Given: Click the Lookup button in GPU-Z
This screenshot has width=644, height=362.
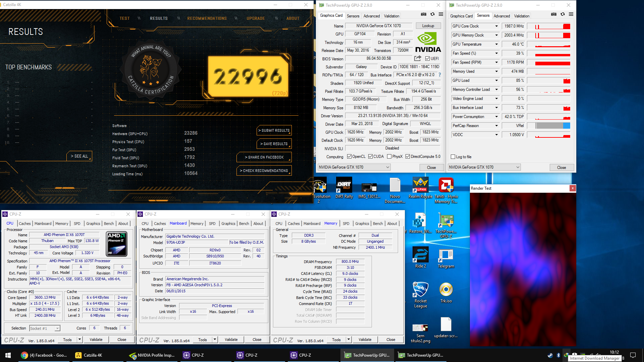Looking at the screenshot, I should click(x=428, y=26).
